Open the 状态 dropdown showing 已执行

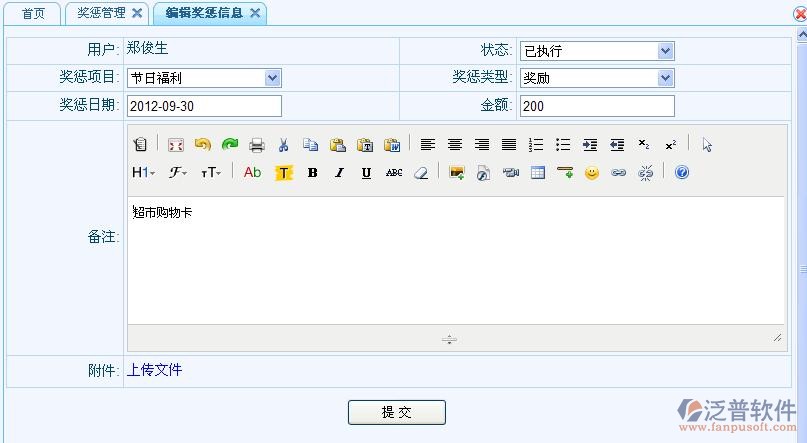[x=596, y=51]
